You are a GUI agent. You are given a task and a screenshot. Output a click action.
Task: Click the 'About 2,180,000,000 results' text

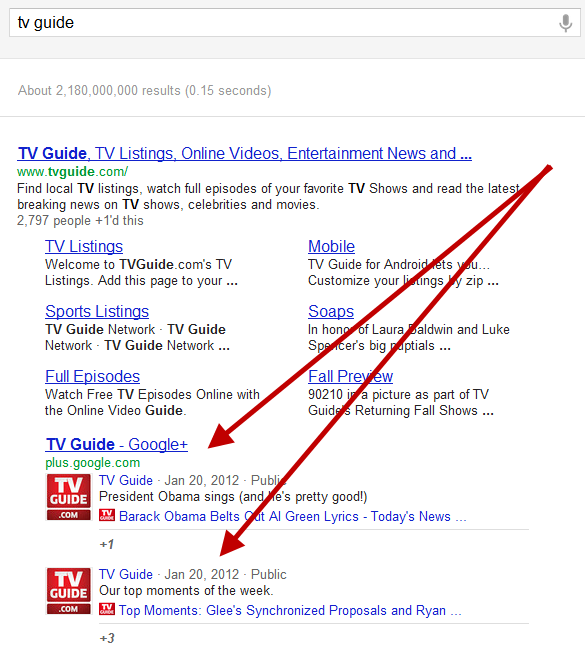[144, 90]
